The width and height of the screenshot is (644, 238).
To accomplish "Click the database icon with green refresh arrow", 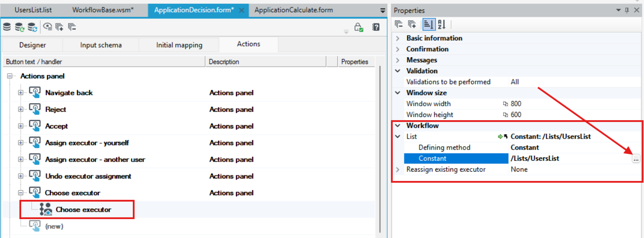I will pos(19,27).
